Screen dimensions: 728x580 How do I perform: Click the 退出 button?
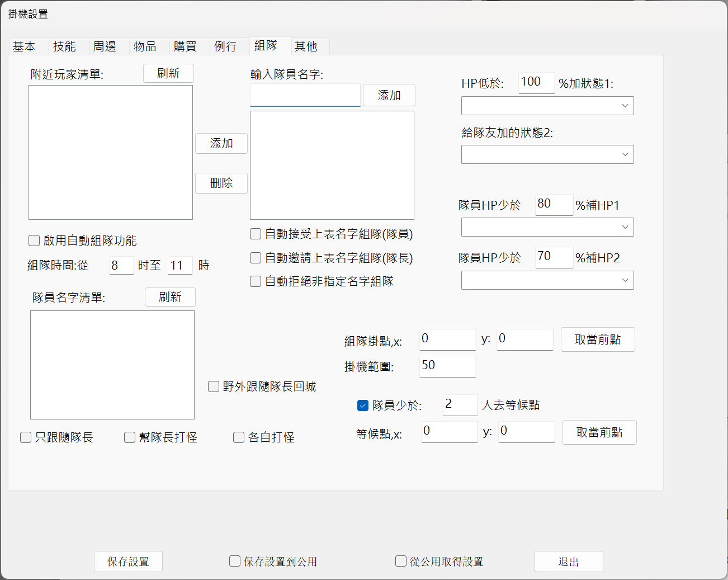pyautogui.click(x=569, y=562)
